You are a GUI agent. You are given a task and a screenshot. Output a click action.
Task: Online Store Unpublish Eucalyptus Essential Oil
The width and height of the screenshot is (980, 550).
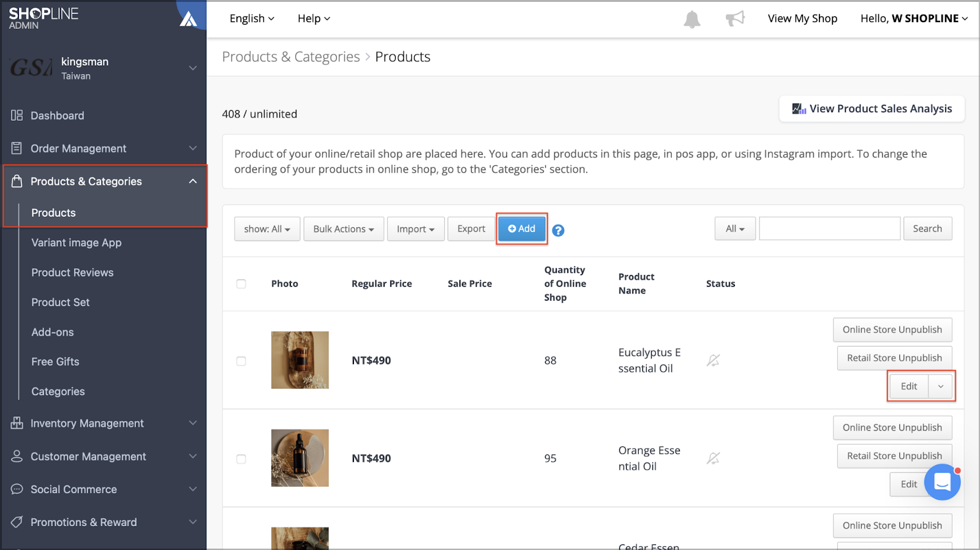click(x=892, y=330)
